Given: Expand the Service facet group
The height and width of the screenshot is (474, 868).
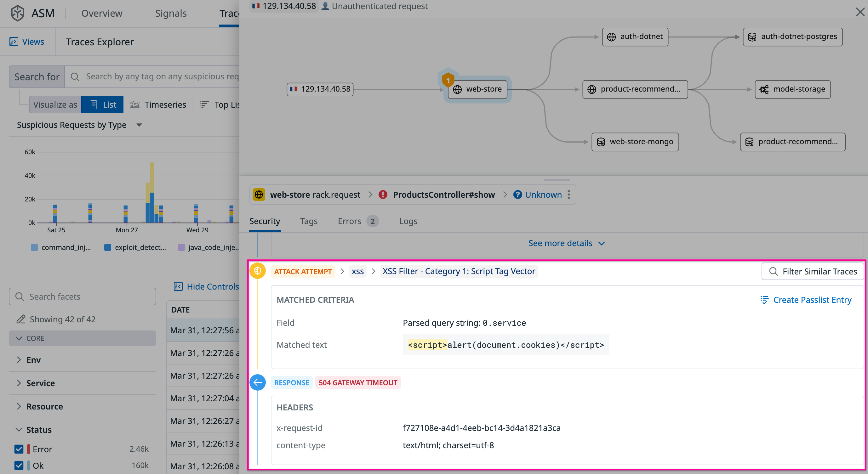Looking at the screenshot, I should pyautogui.click(x=19, y=383).
